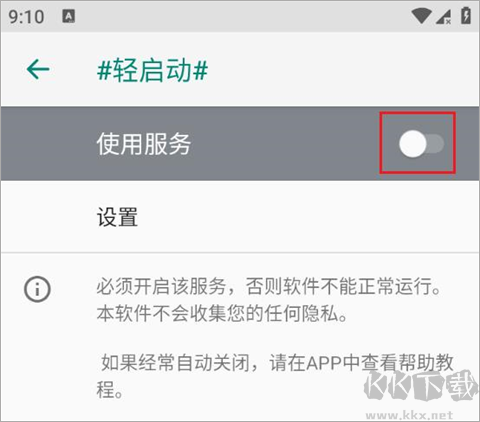The image size is (480, 422).
Task: Tap the keyboard 'A' indicator icon
Action: 69,16
